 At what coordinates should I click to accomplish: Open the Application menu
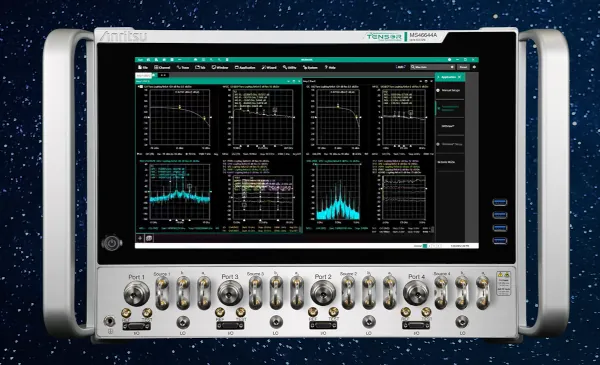[x=245, y=67]
